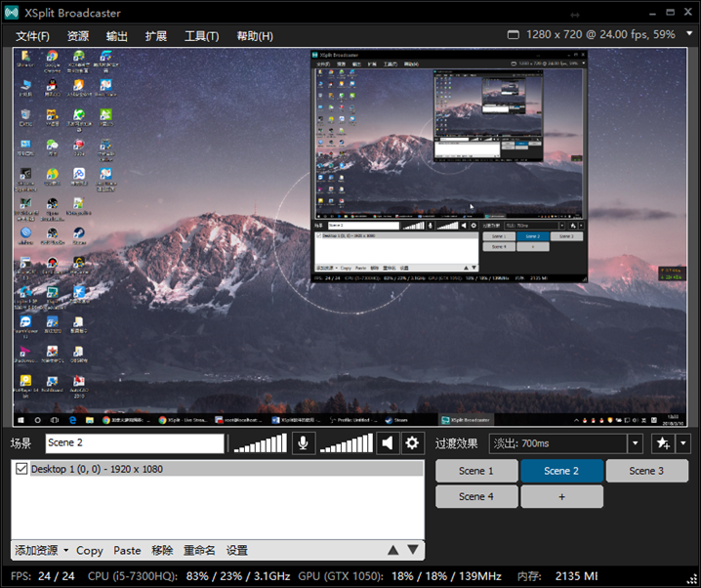Screen dimensions: 701x588
Task: Move source down with the down triangle
Action: [413, 550]
